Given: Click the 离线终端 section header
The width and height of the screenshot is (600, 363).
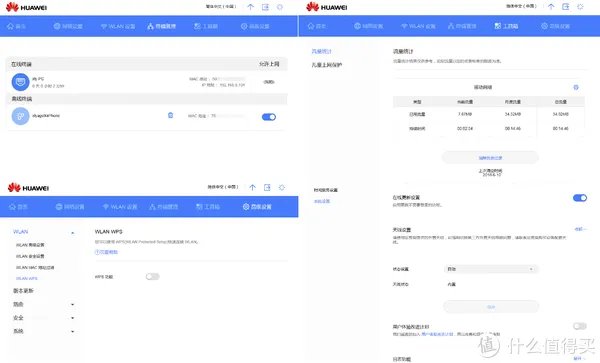Looking at the screenshot, I should click(x=21, y=99).
